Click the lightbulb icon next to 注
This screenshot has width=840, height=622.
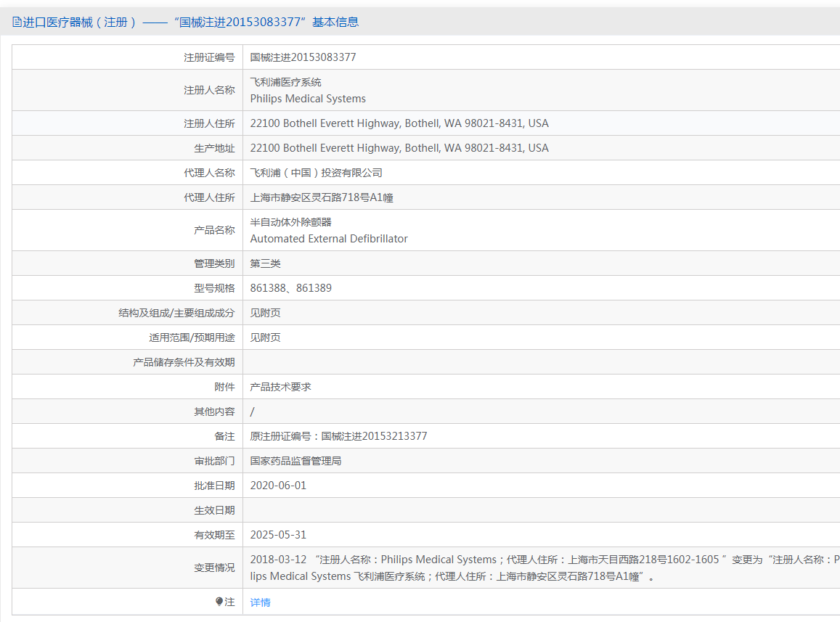(x=219, y=602)
